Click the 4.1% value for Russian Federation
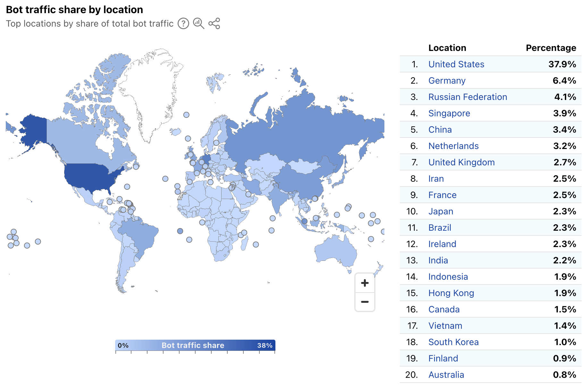The width and height of the screenshot is (588, 389). pyautogui.click(x=565, y=97)
